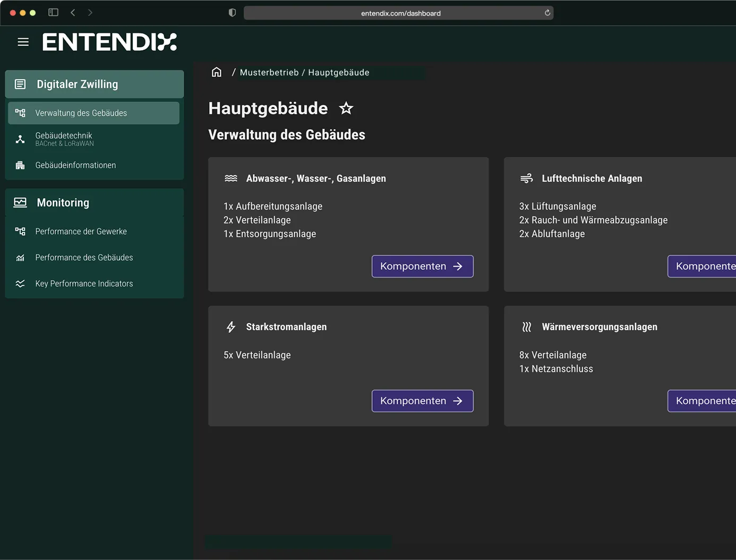Open Gebäudetechnik BACnet & LoRaWAN
The image size is (736, 560).
pos(93,139)
